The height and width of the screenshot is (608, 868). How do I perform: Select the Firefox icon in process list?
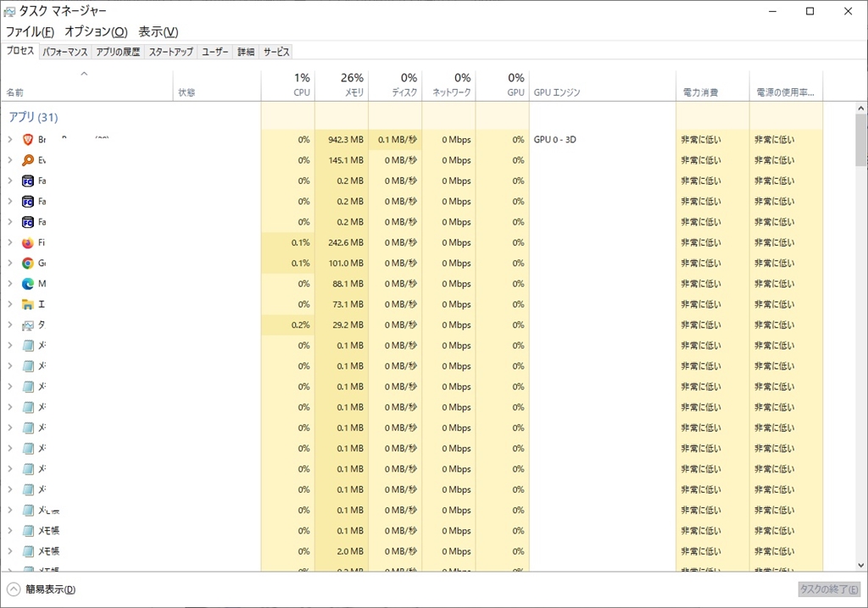coord(28,243)
